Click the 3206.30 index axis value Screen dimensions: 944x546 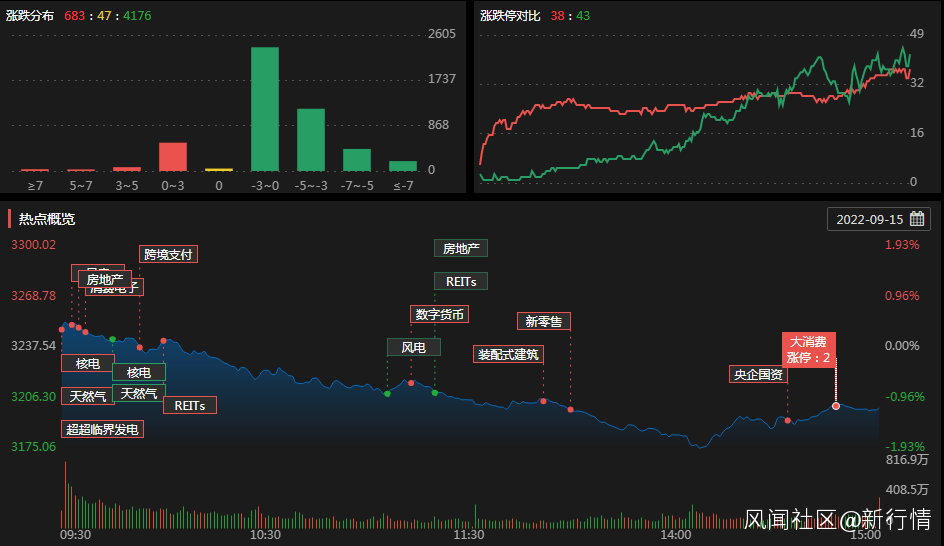(33, 397)
